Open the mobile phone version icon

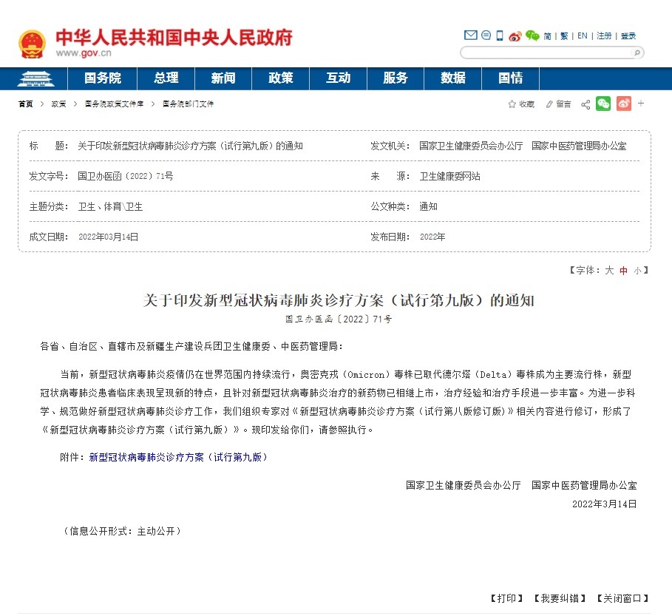[x=500, y=35]
